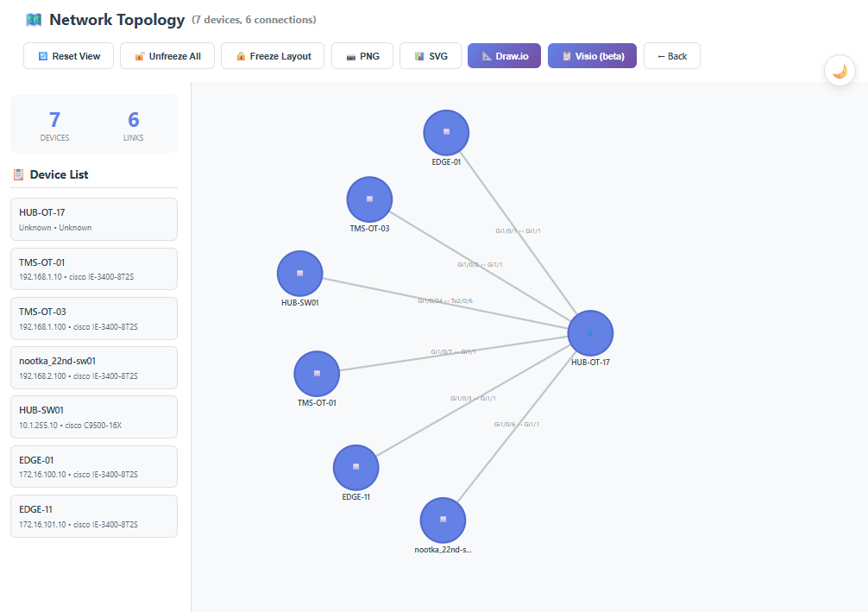Toggle dark mode moon icon

(840, 71)
